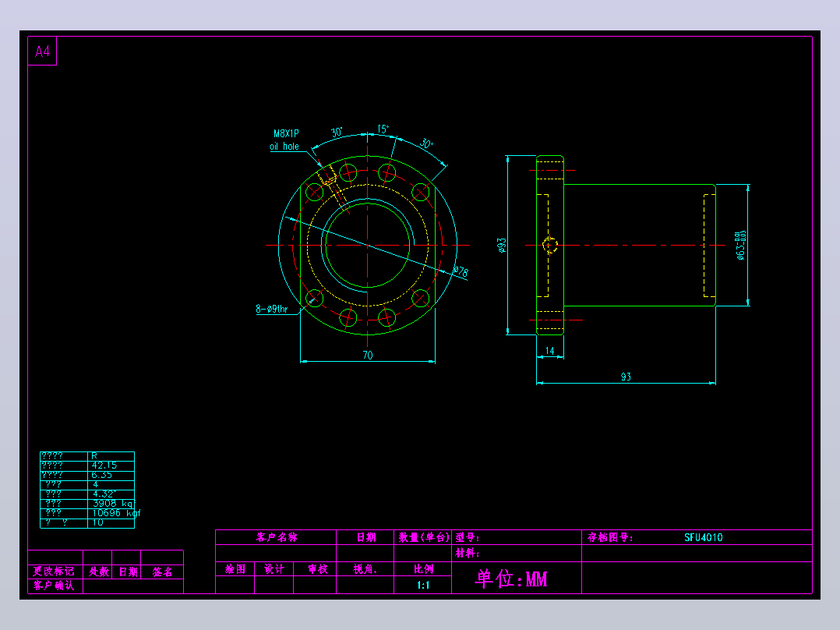Click the A4 sheet size label
840x630 pixels.
[x=42, y=51]
